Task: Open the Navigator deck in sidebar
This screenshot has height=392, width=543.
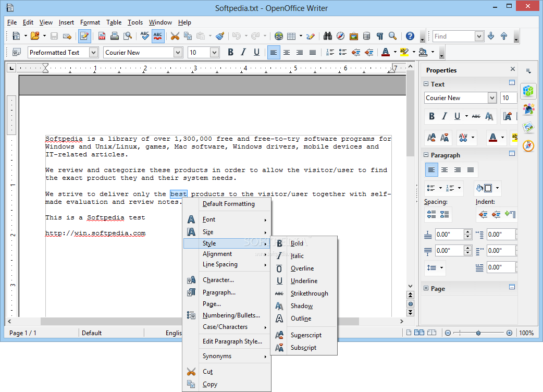Action: point(528,146)
